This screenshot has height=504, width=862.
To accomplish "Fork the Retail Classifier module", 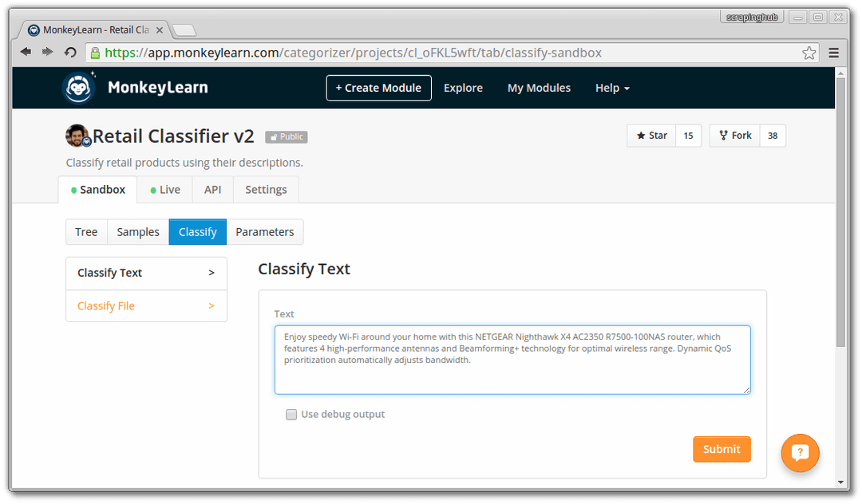I will point(735,136).
